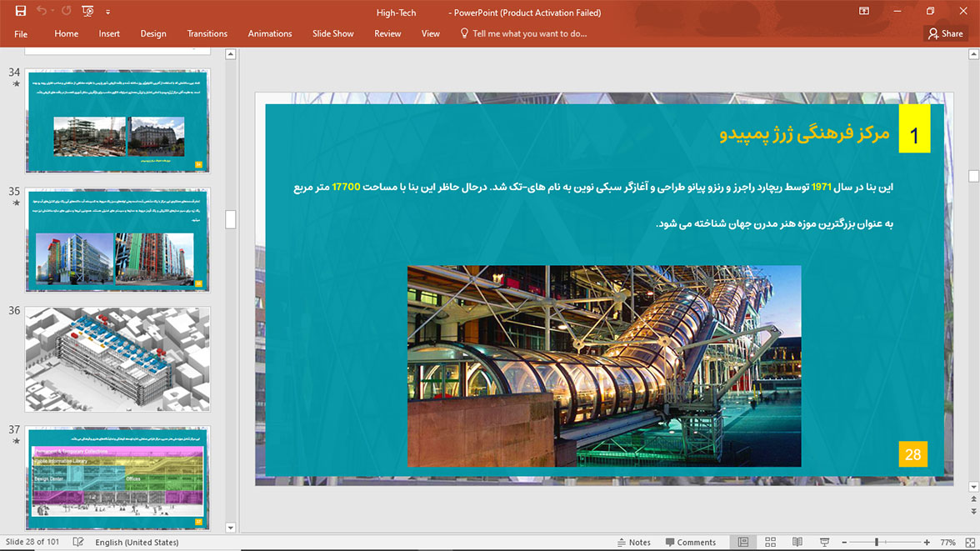This screenshot has height=551, width=980.
Task: Select the Transitions tab
Action: click(x=207, y=34)
